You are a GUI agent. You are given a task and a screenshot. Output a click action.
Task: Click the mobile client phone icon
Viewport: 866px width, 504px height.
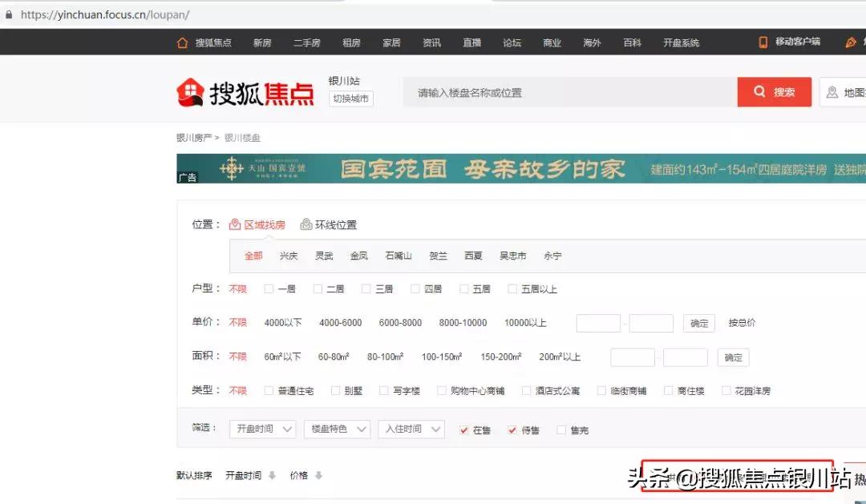click(762, 42)
